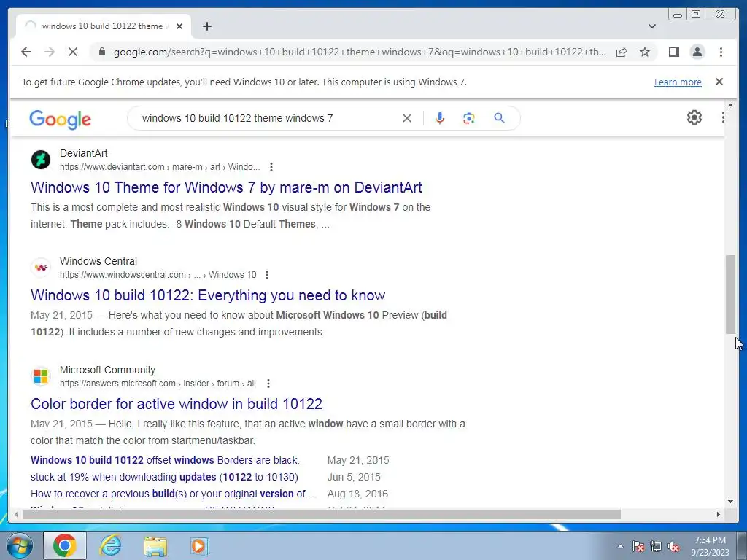The image size is (747, 560).
Task: Open the Windows Central result options menu
Action: (x=267, y=275)
